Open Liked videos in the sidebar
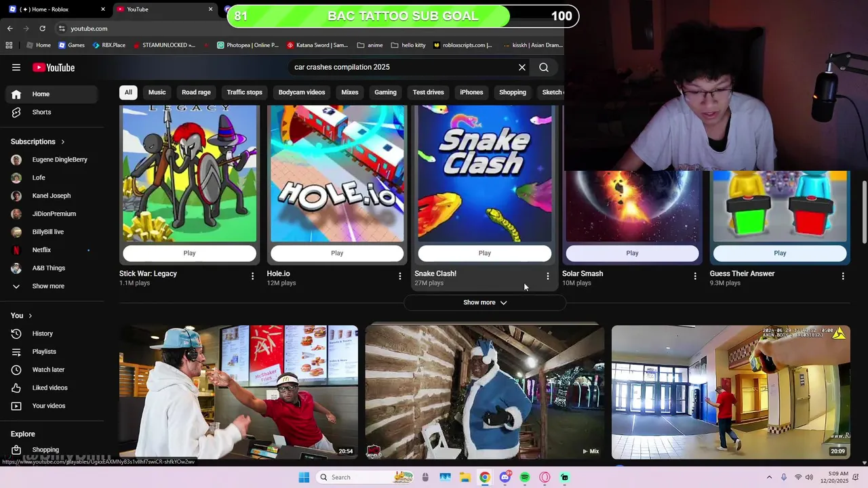Viewport: 868px width, 488px height. pyautogui.click(x=52, y=388)
